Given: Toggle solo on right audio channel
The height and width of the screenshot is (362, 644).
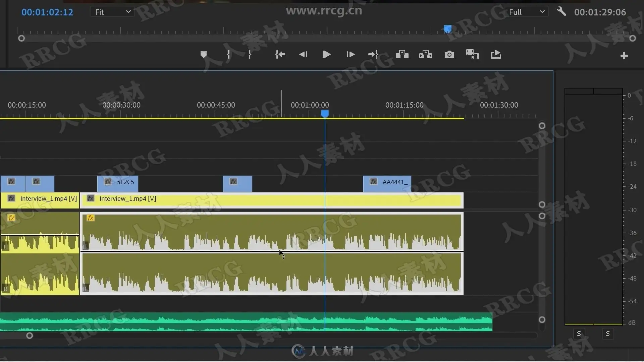Looking at the screenshot, I should 607,334.
